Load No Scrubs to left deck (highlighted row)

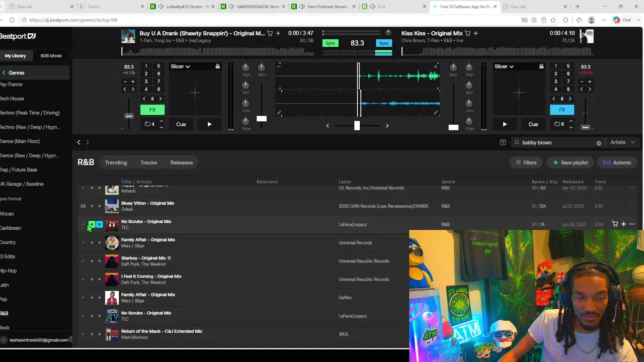(x=92, y=224)
